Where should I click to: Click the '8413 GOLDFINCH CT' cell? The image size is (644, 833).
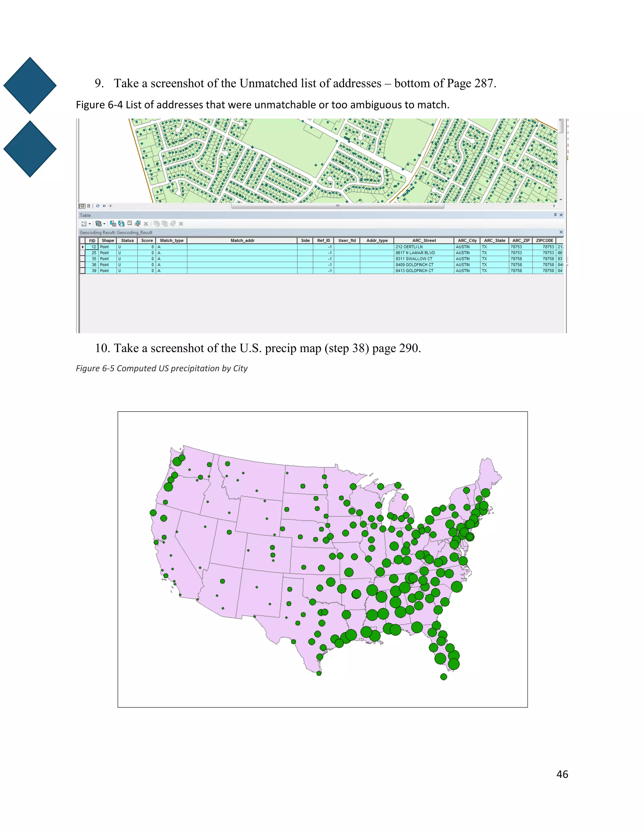tap(424, 271)
